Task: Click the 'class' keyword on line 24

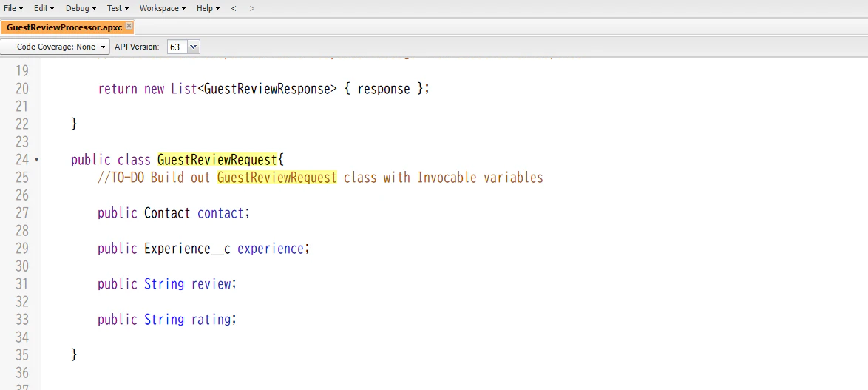Action: click(134, 160)
